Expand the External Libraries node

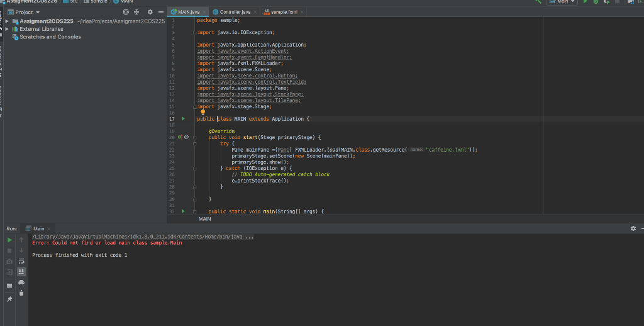[x=7, y=29]
